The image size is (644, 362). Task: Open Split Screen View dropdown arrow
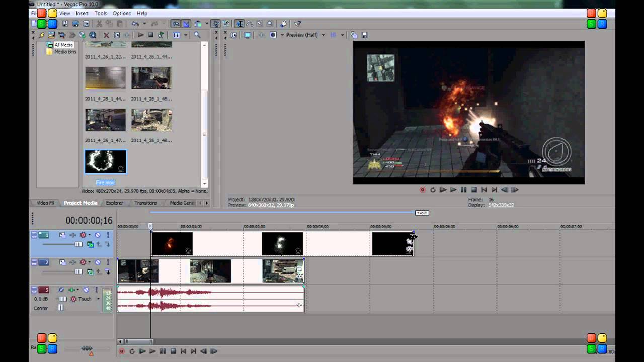point(282,35)
